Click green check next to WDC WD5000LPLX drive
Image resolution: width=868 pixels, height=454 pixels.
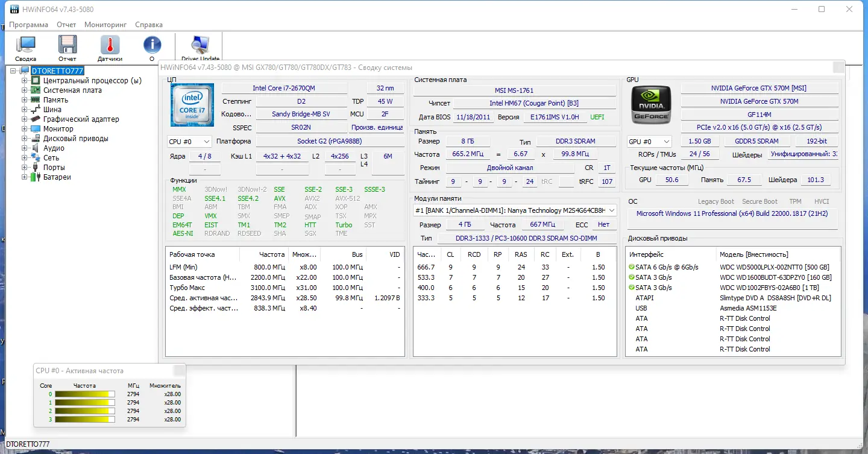tap(631, 267)
